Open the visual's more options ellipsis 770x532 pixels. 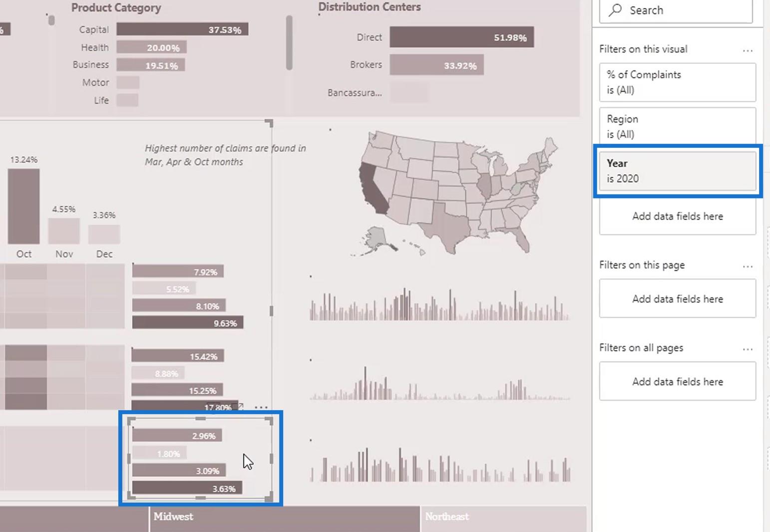261,407
